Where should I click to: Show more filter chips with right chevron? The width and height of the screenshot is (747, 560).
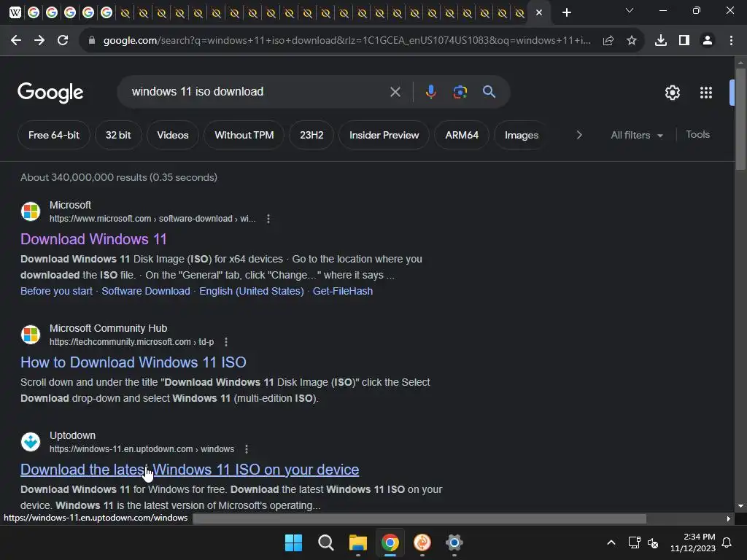[x=578, y=135]
